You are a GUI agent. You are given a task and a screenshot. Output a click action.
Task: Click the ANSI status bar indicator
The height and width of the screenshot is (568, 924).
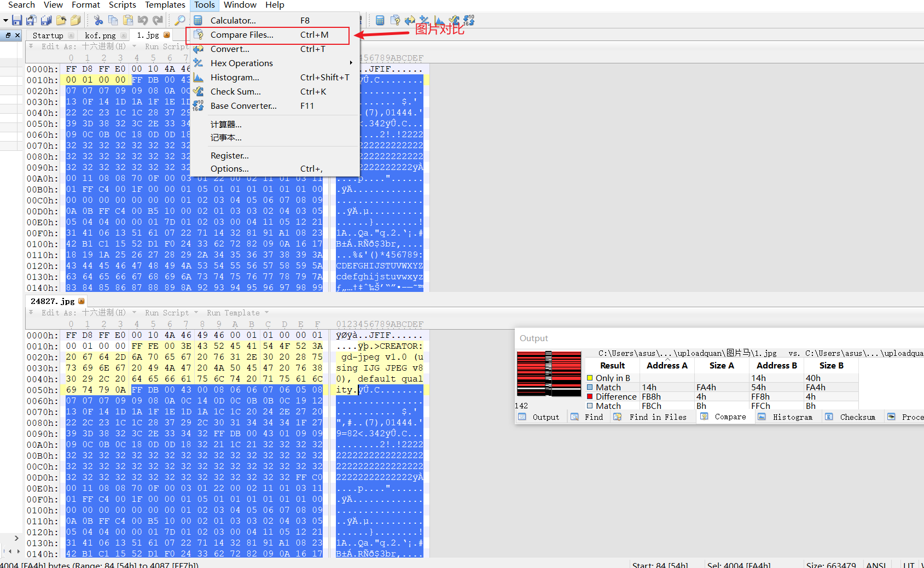click(x=876, y=565)
